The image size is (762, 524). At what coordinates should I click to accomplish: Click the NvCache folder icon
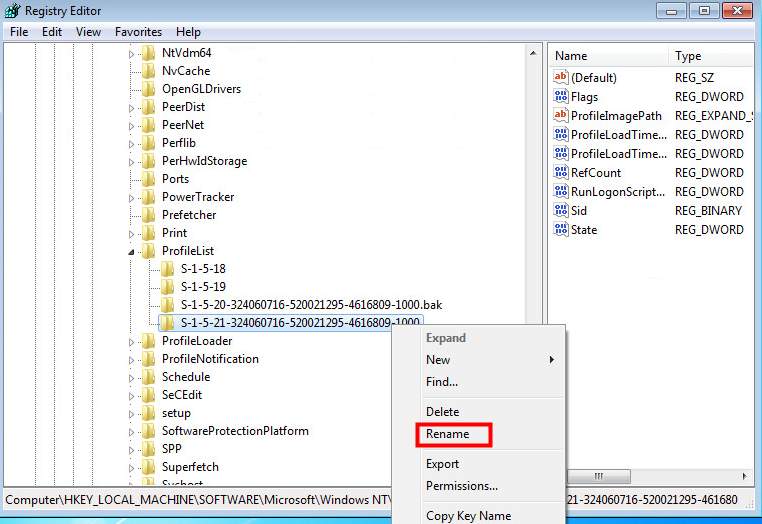tap(149, 71)
